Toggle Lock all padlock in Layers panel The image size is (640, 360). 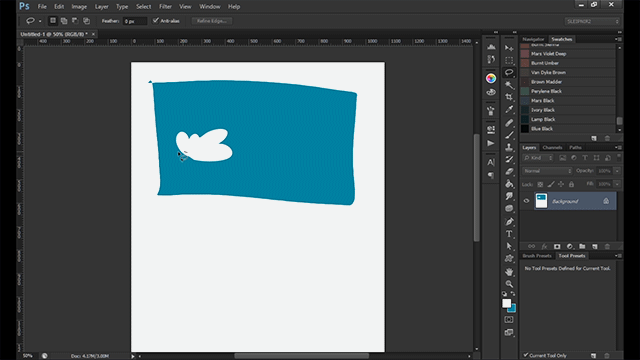tap(571, 184)
